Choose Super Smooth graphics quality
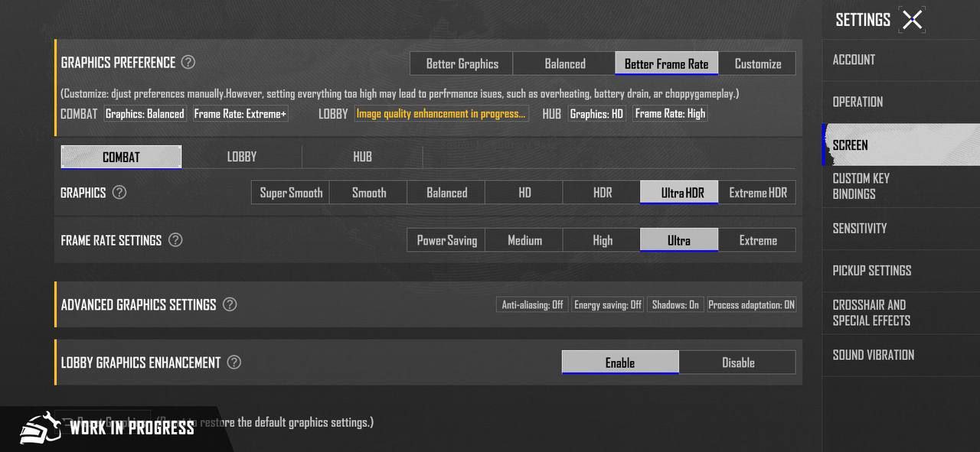 291,193
